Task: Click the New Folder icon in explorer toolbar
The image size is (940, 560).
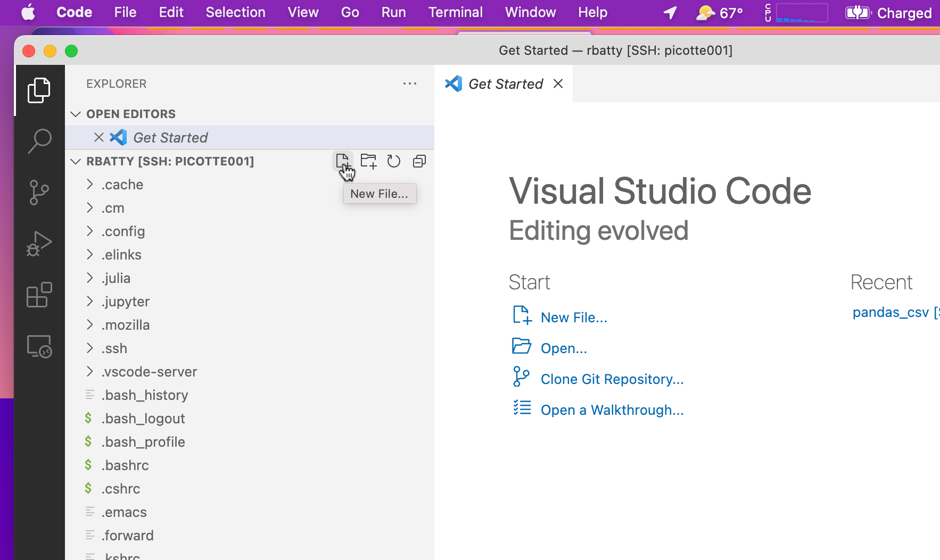Action: click(368, 161)
